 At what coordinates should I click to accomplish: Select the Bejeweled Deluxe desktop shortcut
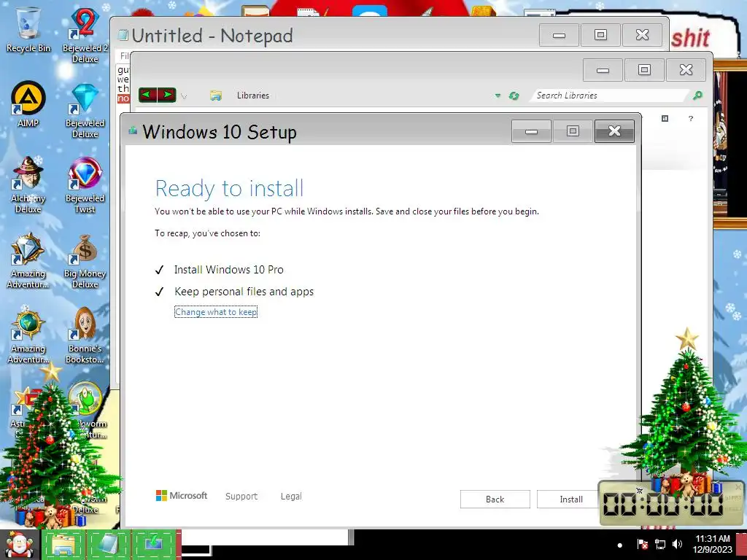(85, 111)
